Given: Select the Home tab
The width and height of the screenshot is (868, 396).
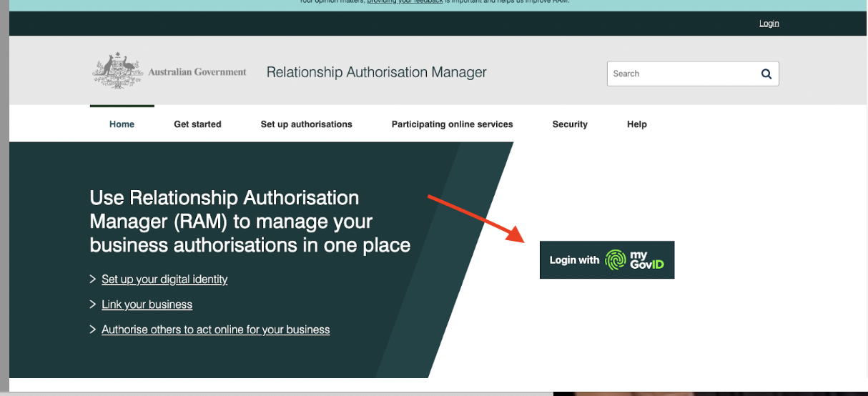Looking at the screenshot, I should [x=122, y=124].
